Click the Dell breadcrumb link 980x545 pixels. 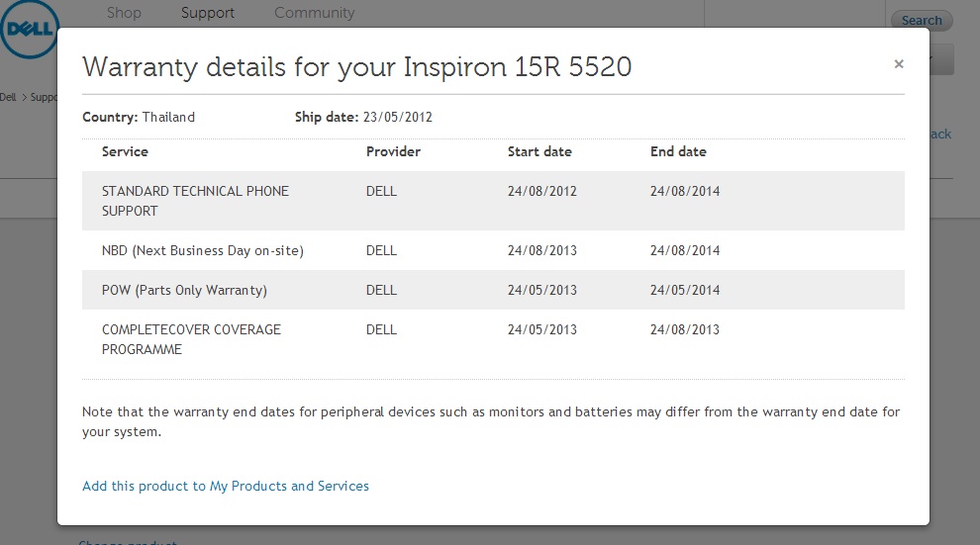8,97
